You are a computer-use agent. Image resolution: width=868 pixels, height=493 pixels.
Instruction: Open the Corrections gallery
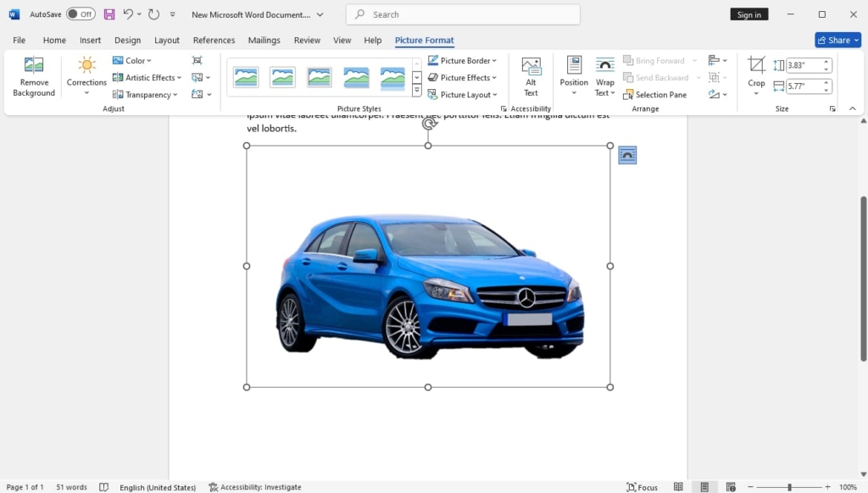click(x=86, y=77)
